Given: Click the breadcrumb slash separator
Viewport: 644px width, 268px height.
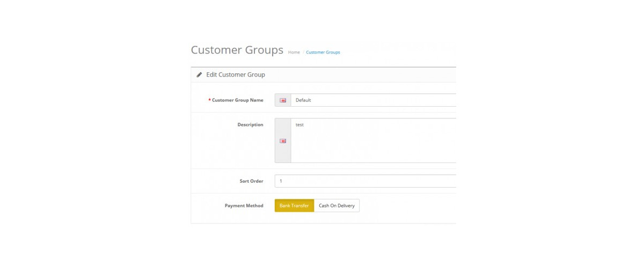Looking at the screenshot, I should click(303, 52).
